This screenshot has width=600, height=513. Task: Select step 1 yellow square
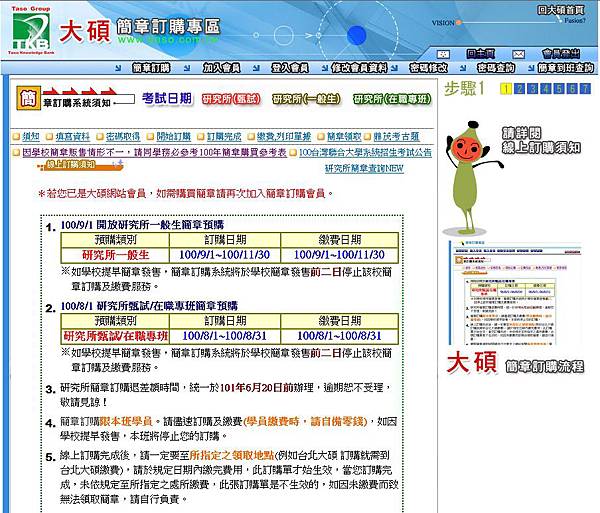(x=506, y=89)
